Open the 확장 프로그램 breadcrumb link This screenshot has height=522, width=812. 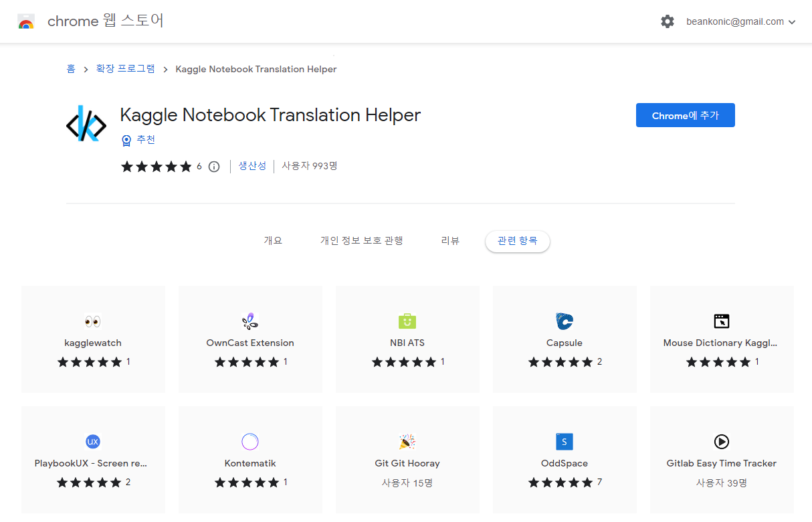coord(126,69)
